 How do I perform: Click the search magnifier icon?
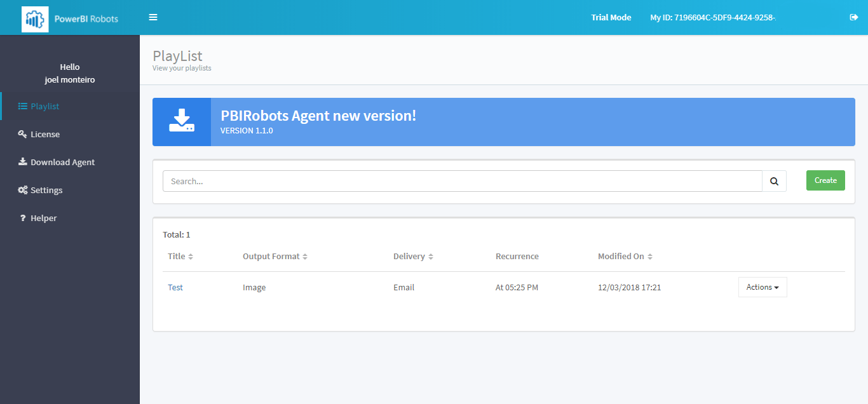[774, 180]
